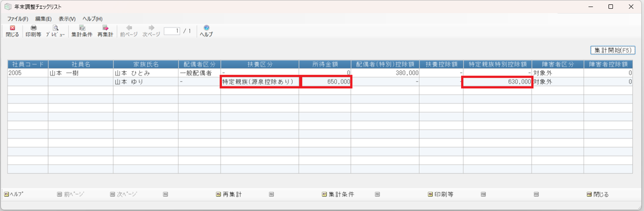Open the ファイル(F) menu
The image size is (644, 211).
[x=17, y=19]
